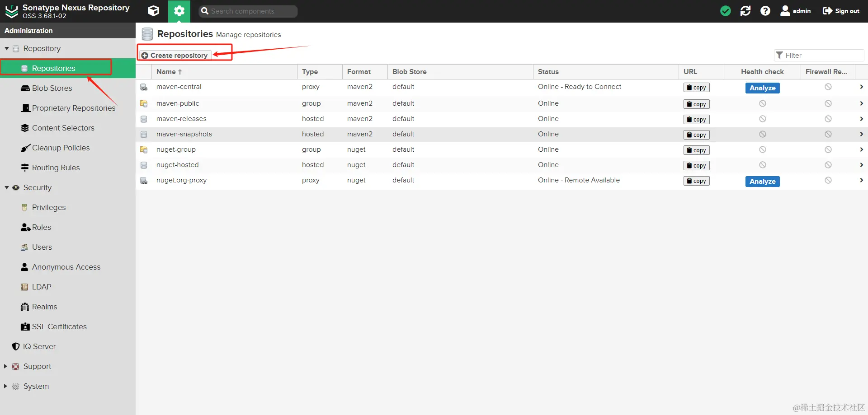Click the Filter input field
The width and height of the screenshot is (868, 415).
click(819, 55)
